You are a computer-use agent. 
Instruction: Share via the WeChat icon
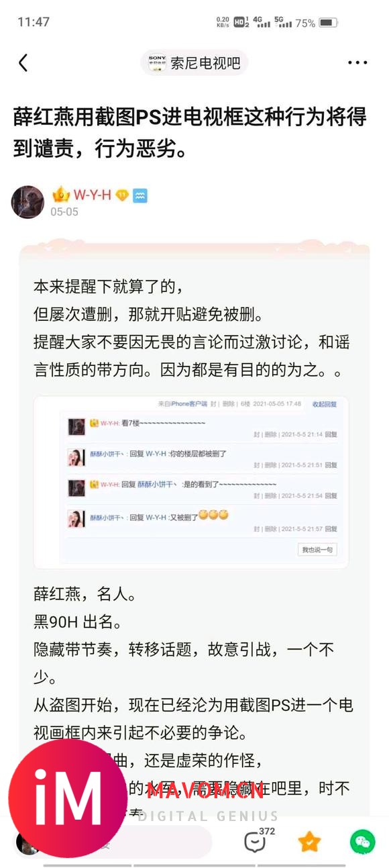[x=363, y=842]
